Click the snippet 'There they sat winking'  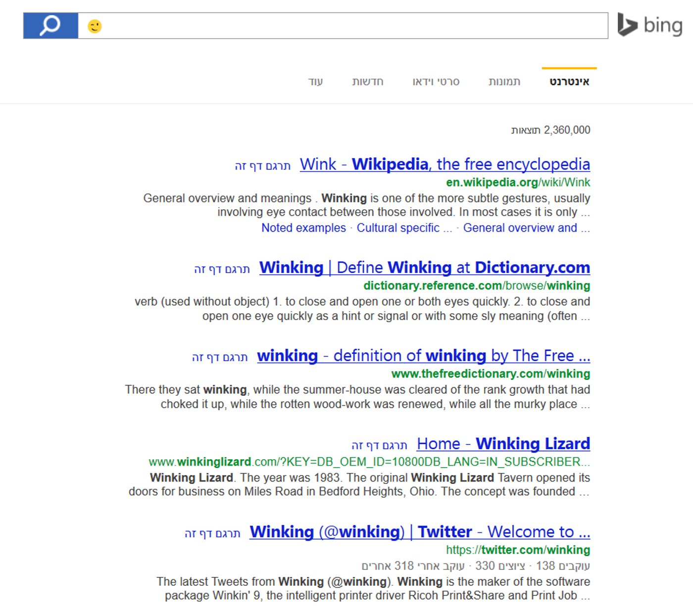pos(357,397)
